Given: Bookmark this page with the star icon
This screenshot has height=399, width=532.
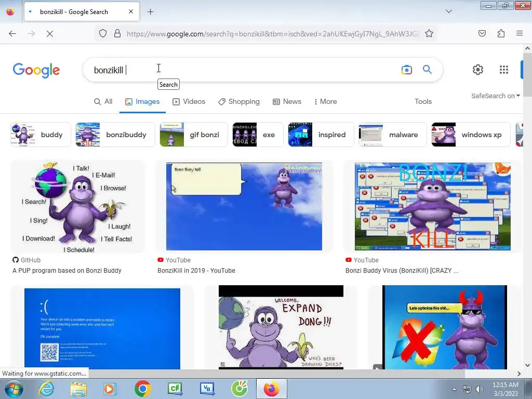Looking at the screenshot, I should coord(429,33).
